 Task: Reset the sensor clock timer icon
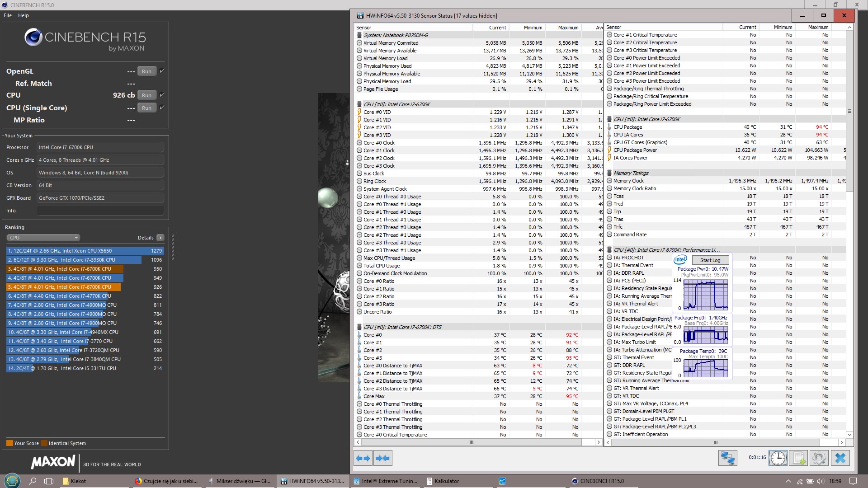coord(778,458)
